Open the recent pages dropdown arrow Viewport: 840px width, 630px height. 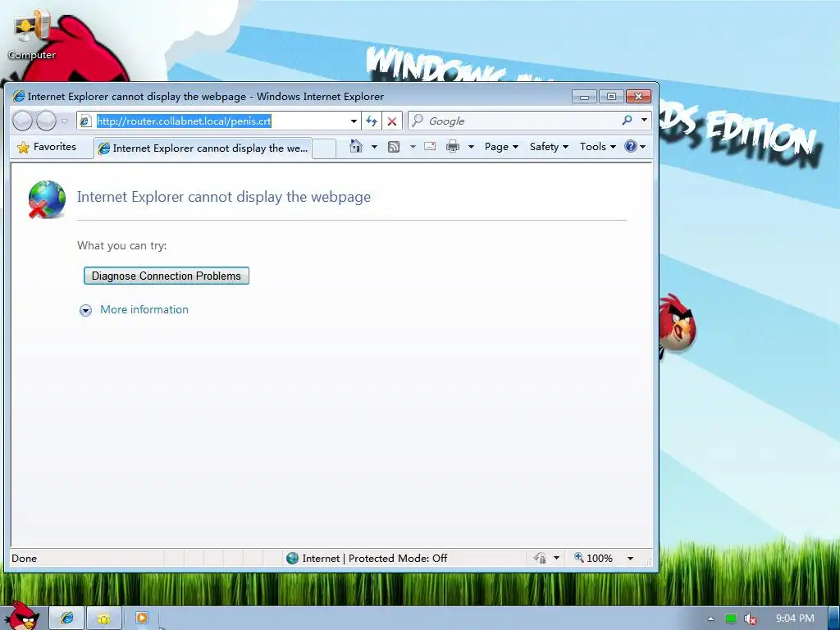pyautogui.click(x=64, y=121)
